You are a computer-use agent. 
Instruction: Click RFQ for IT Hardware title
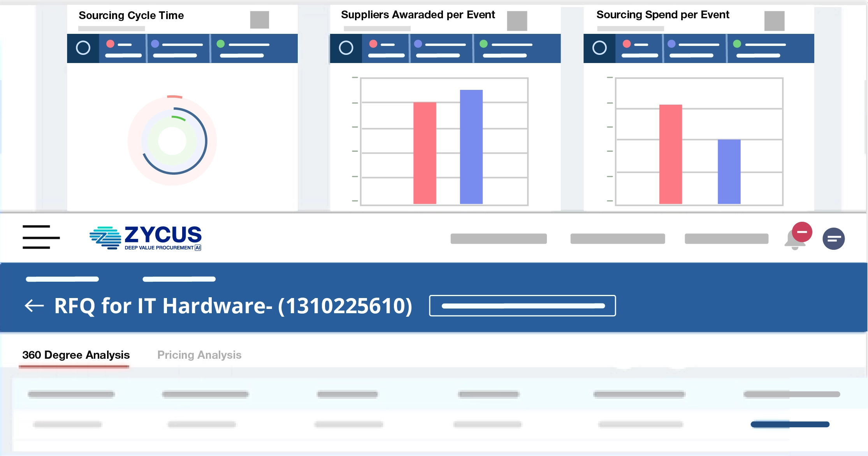[233, 306]
